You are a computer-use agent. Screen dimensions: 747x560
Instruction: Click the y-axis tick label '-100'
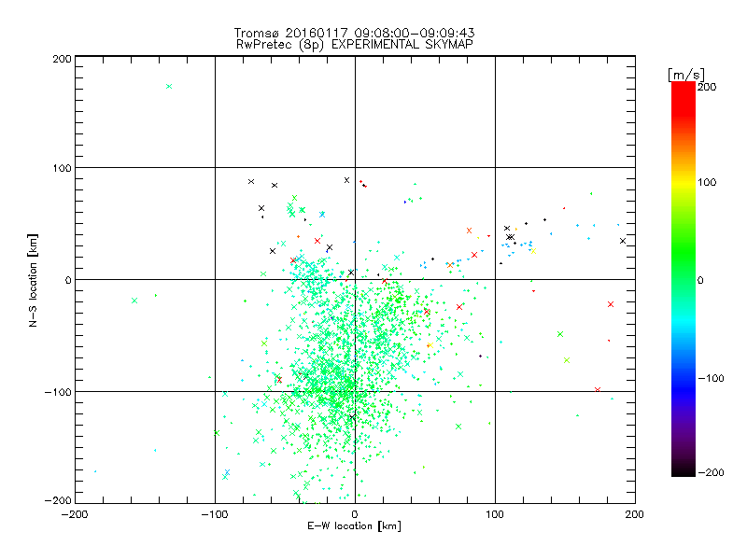tap(58, 392)
